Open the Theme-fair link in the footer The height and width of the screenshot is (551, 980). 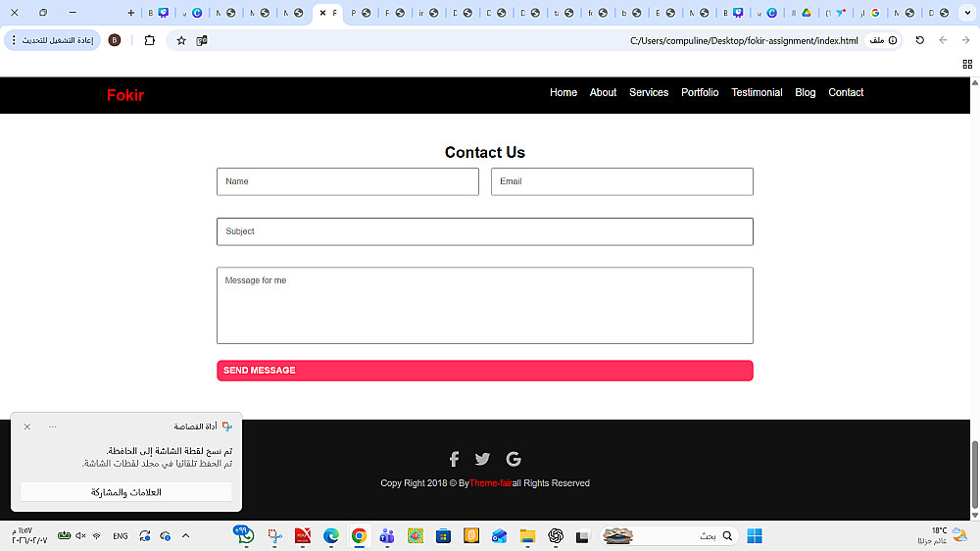(x=491, y=483)
